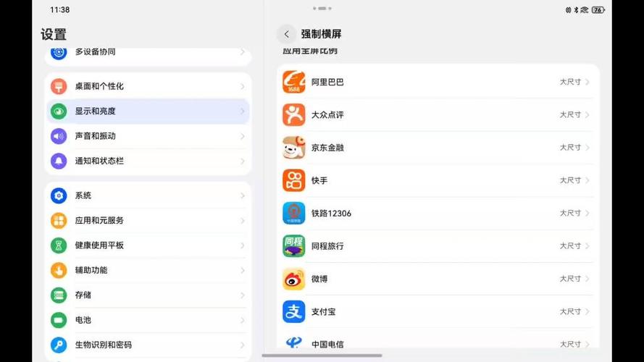Tap the 微博 app name
The width and height of the screenshot is (644, 362).
319,279
